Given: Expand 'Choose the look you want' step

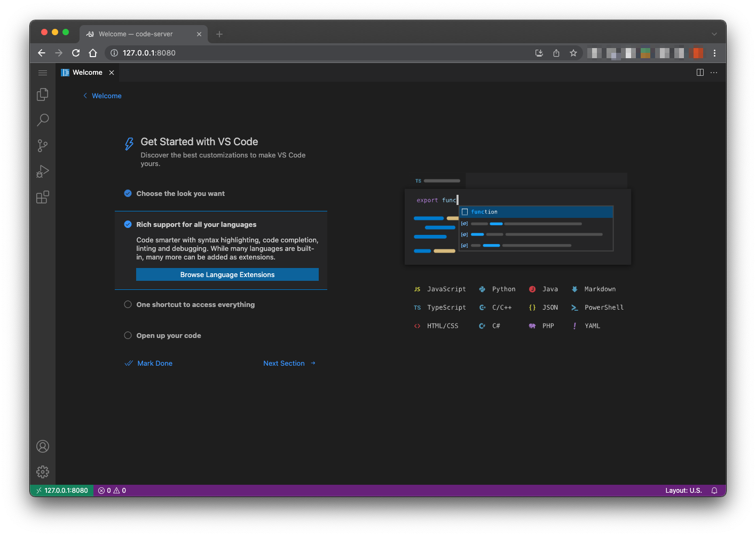Looking at the screenshot, I should 180,194.
